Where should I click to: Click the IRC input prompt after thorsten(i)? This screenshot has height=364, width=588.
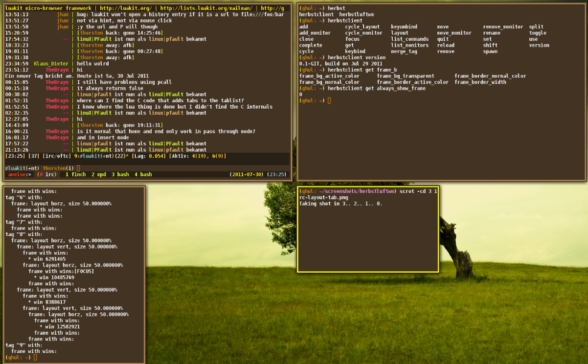click(x=78, y=168)
